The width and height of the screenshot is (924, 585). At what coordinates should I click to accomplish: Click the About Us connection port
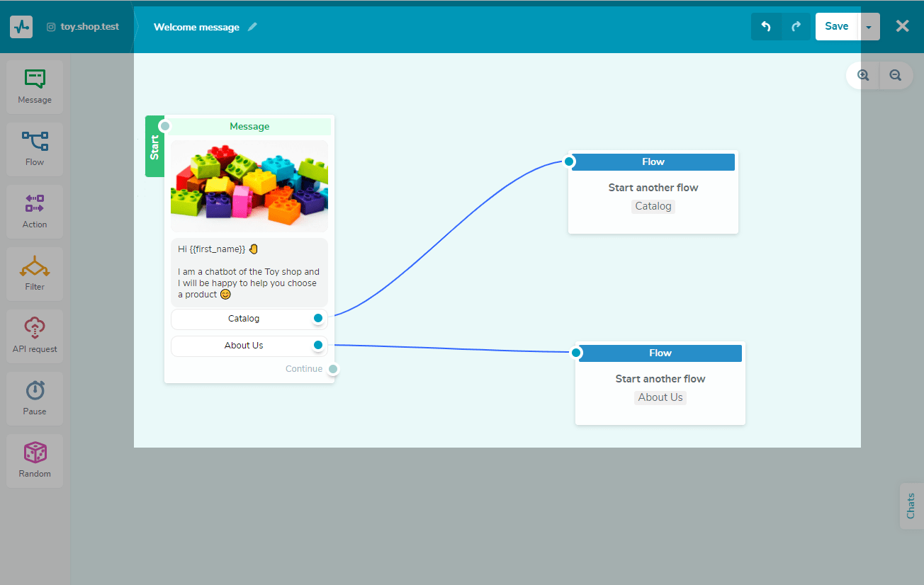318,345
